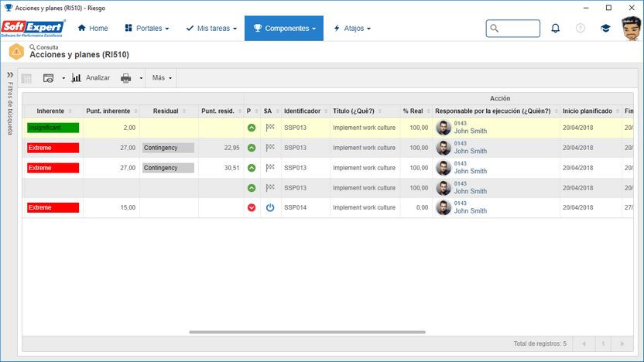
Task: Click the horizontal scrollbar of the table
Action: point(307,332)
